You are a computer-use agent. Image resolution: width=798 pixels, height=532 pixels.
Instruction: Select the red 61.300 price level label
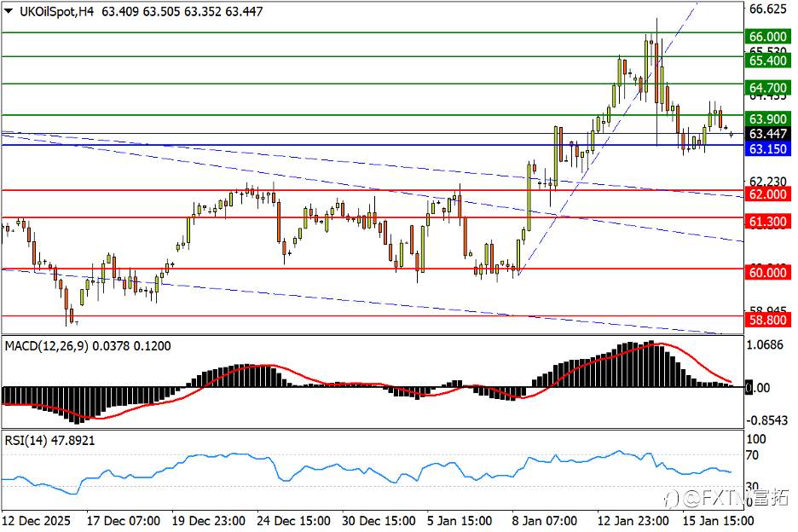tap(768, 222)
